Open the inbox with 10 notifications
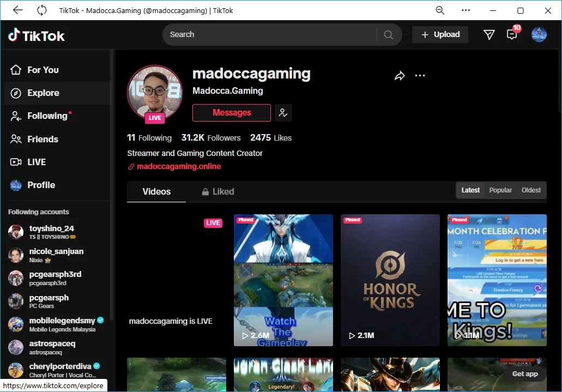This screenshot has height=392, width=562. [x=512, y=34]
